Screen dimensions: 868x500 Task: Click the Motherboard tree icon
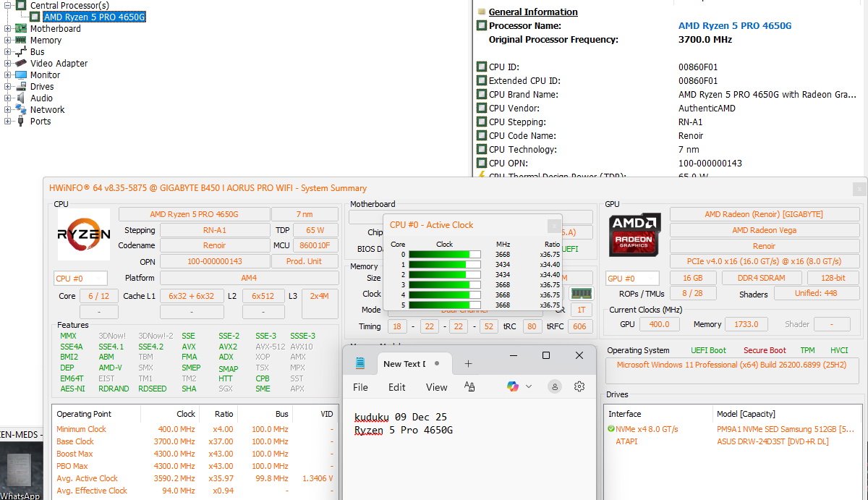click(21, 29)
